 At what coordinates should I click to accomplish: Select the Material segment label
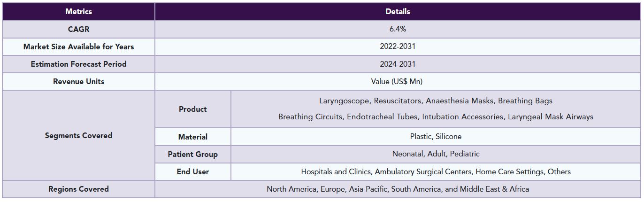pyautogui.click(x=192, y=137)
